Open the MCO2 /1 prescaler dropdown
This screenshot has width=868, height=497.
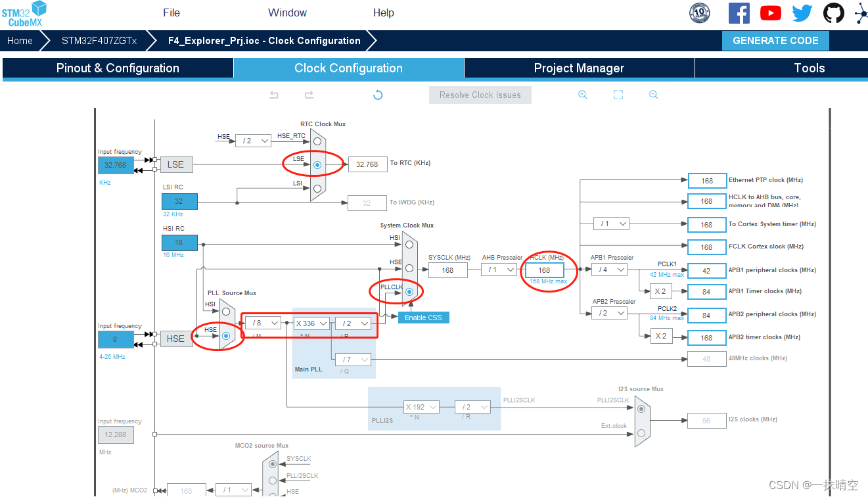(x=233, y=490)
